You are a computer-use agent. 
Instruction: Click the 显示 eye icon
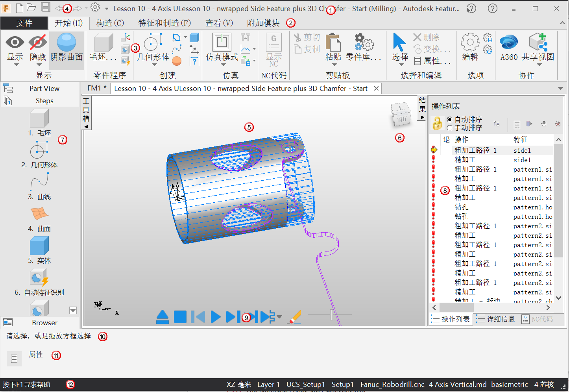pyautogui.click(x=15, y=42)
